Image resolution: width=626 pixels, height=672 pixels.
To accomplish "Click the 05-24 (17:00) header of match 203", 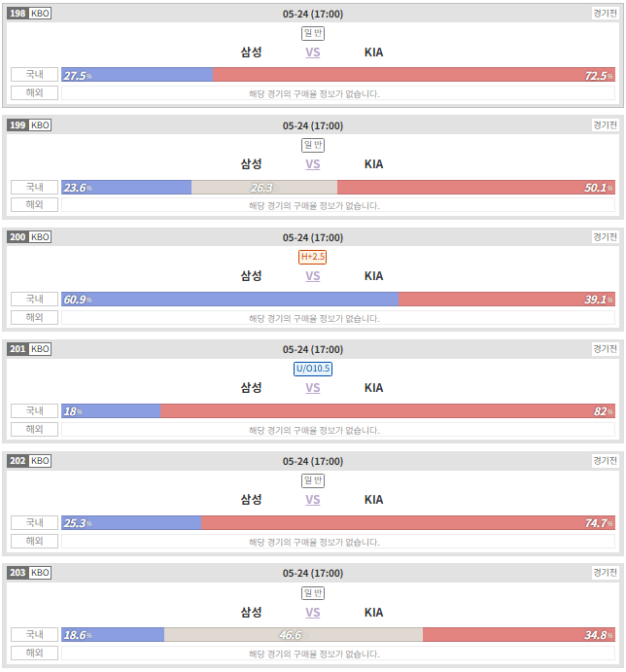I will 313,574.
